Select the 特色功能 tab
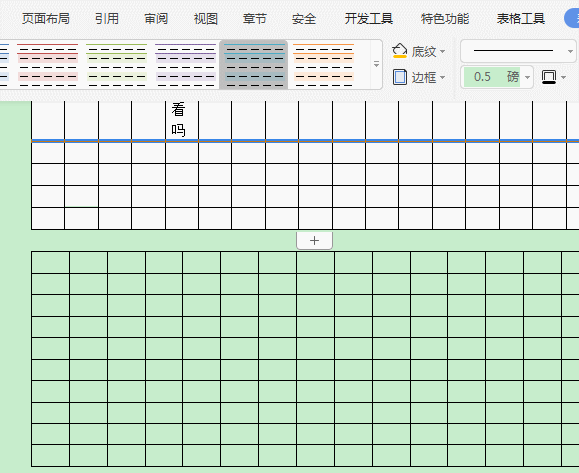 click(445, 18)
